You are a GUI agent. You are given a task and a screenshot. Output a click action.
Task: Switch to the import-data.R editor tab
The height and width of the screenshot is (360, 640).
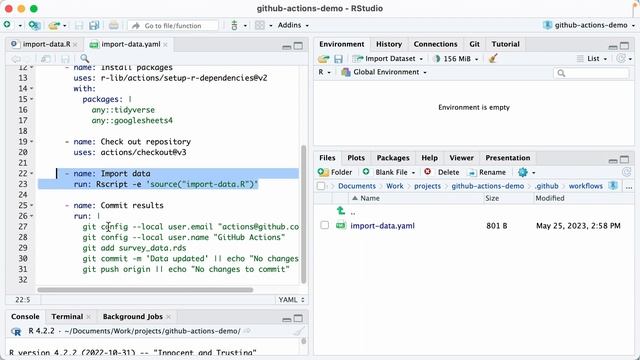[46, 44]
